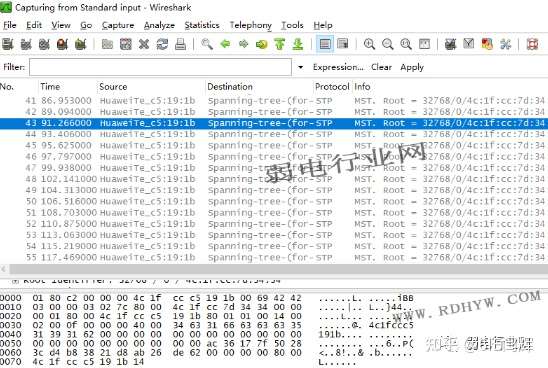Zoom in on packet text

[x=369, y=44]
